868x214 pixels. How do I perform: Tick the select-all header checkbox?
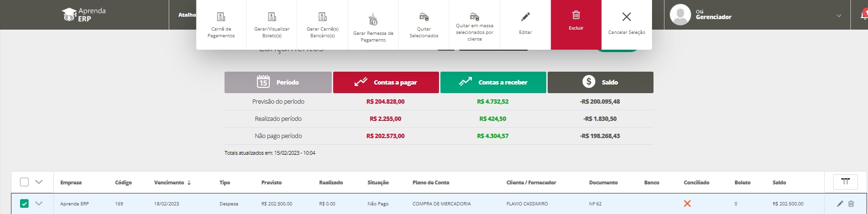click(x=24, y=182)
